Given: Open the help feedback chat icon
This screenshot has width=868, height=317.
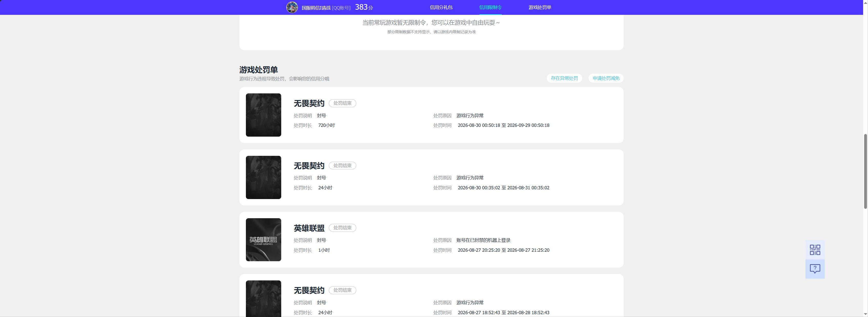Looking at the screenshot, I should click(x=815, y=269).
